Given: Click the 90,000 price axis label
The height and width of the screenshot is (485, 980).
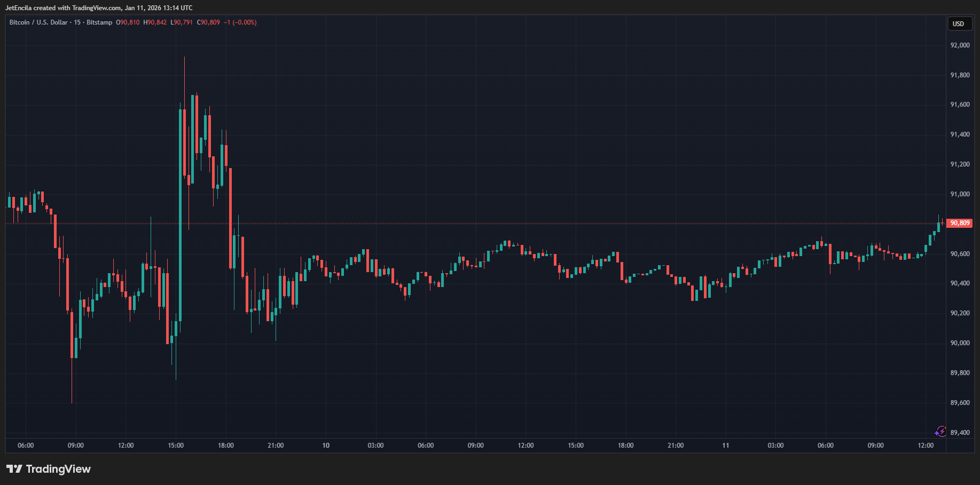Looking at the screenshot, I should [960, 343].
